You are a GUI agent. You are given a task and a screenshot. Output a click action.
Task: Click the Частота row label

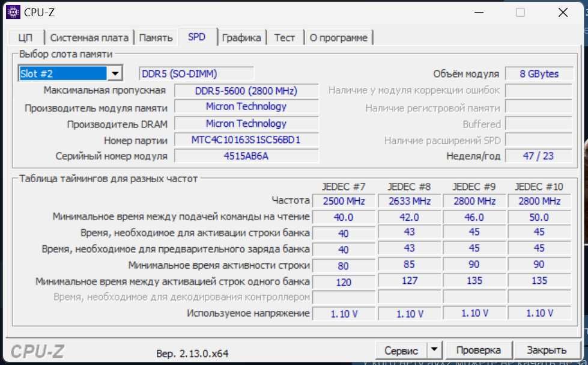291,200
